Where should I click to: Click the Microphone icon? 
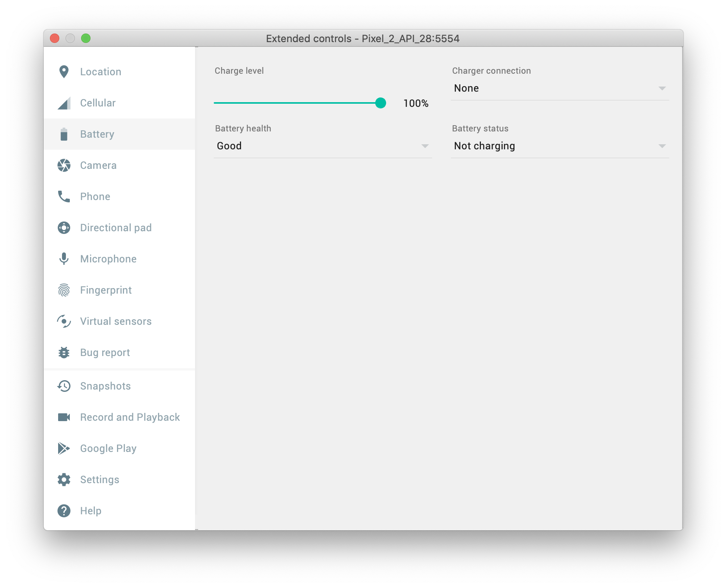coord(64,259)
